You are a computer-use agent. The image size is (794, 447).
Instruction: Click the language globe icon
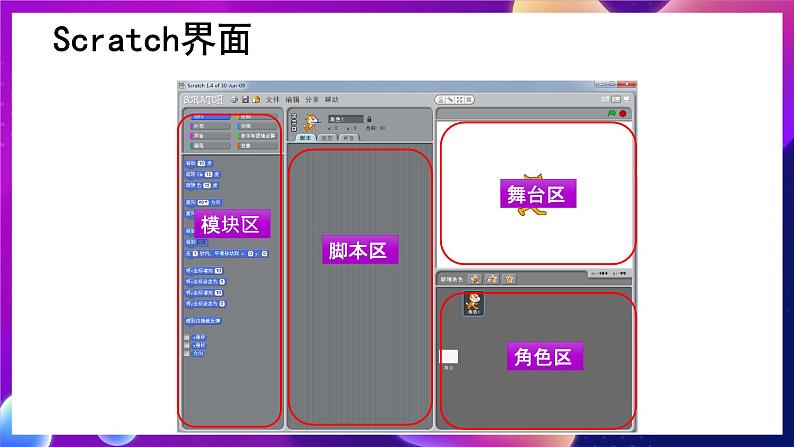click(x=234, y=100)
